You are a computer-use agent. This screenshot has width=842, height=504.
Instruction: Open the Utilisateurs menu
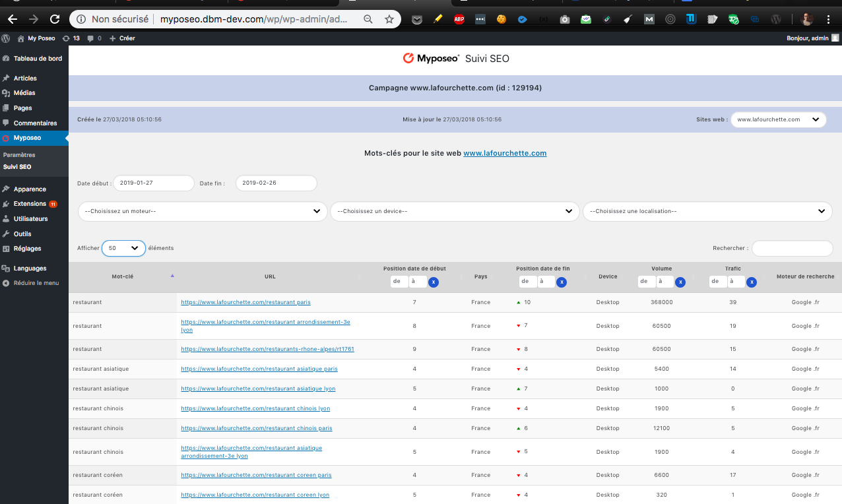point(34,218)
